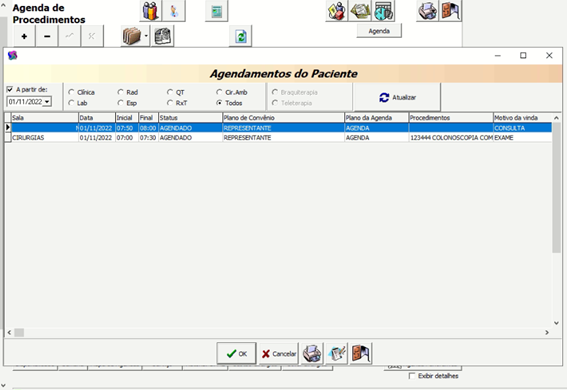This screenshot has width=567, height=390.
Task: Click the 'Plano de Convênio' column header
Action: coord(283,117)
